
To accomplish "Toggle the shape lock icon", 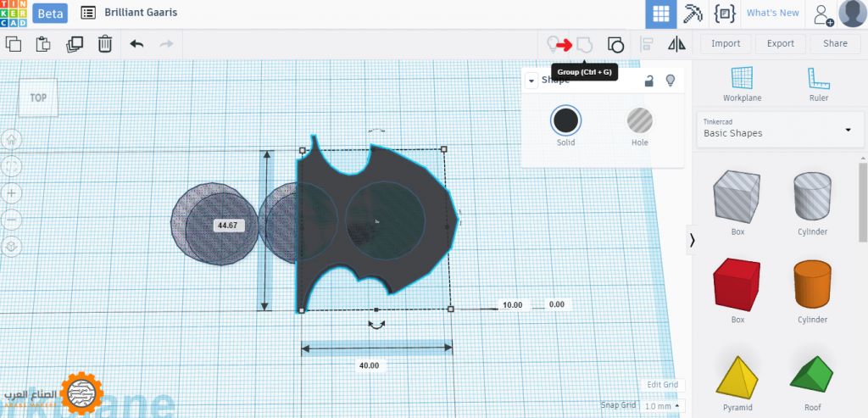I will (x=648, y=81).
